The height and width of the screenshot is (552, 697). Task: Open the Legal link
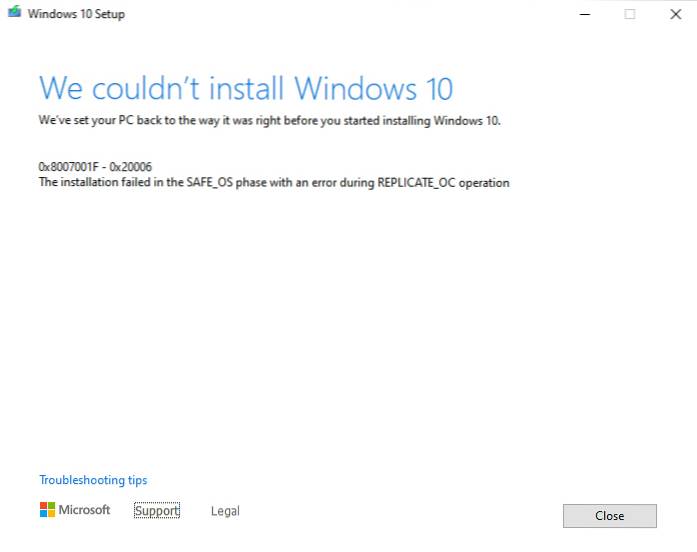(225, 511)
